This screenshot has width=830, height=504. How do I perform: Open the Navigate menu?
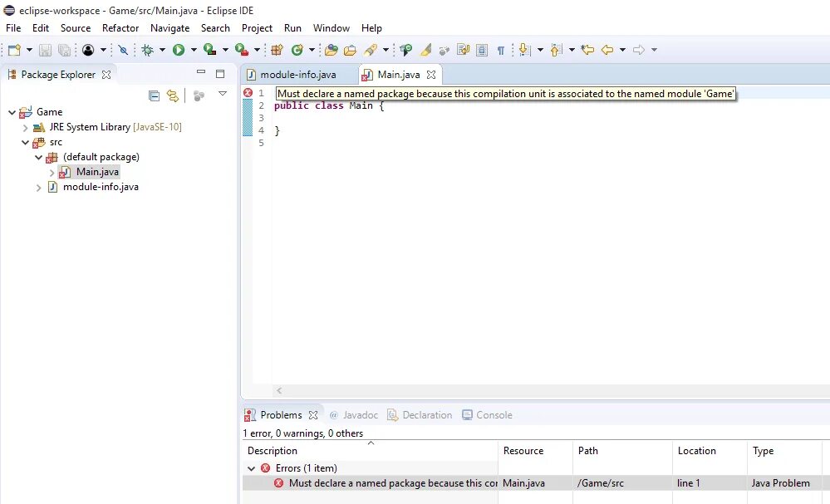point(170,28)
